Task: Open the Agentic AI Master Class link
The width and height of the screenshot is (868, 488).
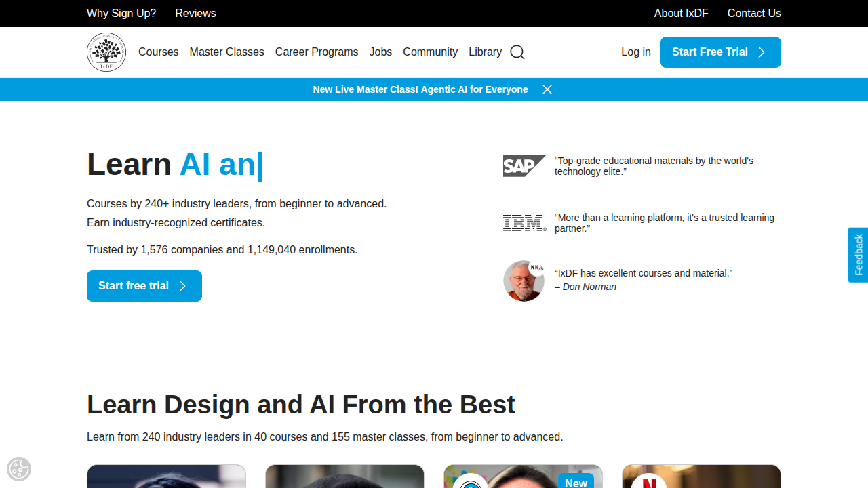Action: pyautogui.click(x=420, y=89)
